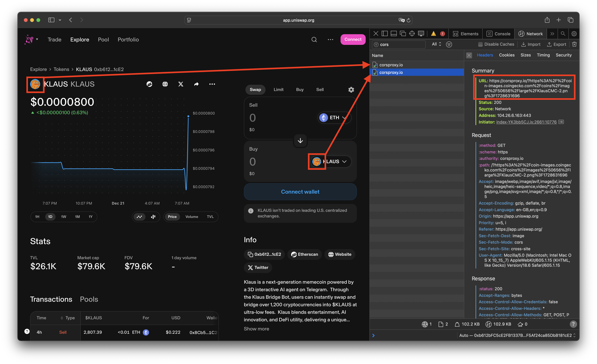Click the Safari translate icon
The height and width of the screenshot is (364, 597).
tap(401, 20)
